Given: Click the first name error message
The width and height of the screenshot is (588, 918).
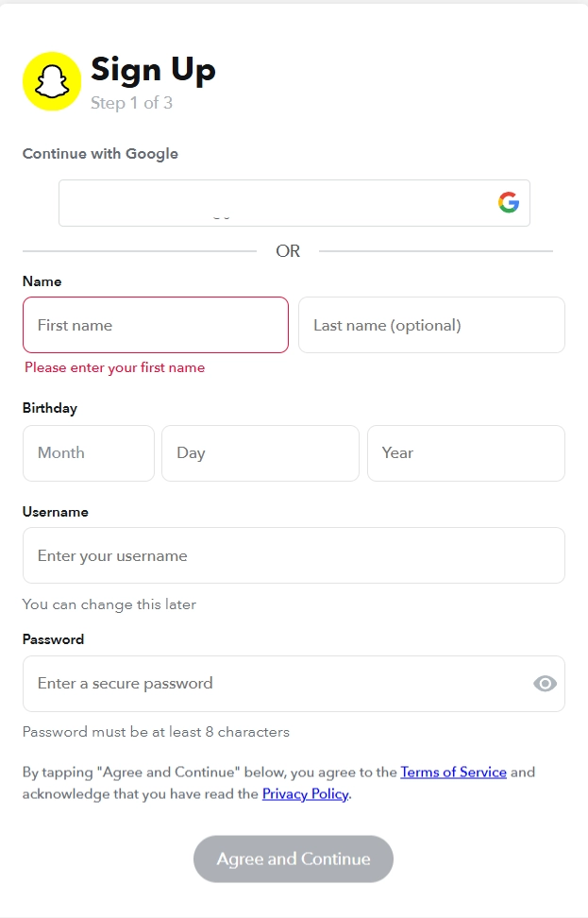Looking at the screenshot, I should tap(114, 367).
